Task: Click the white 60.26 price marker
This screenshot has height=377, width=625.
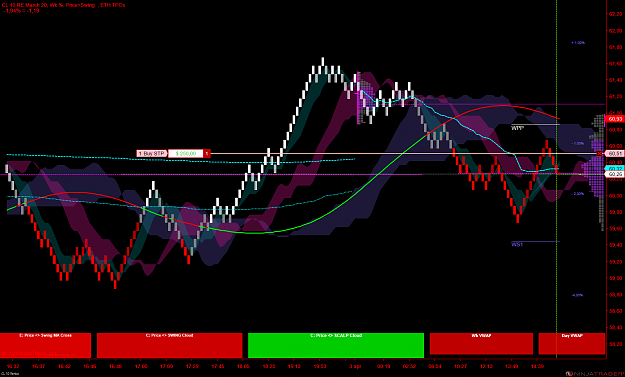Action: [615, 174]
